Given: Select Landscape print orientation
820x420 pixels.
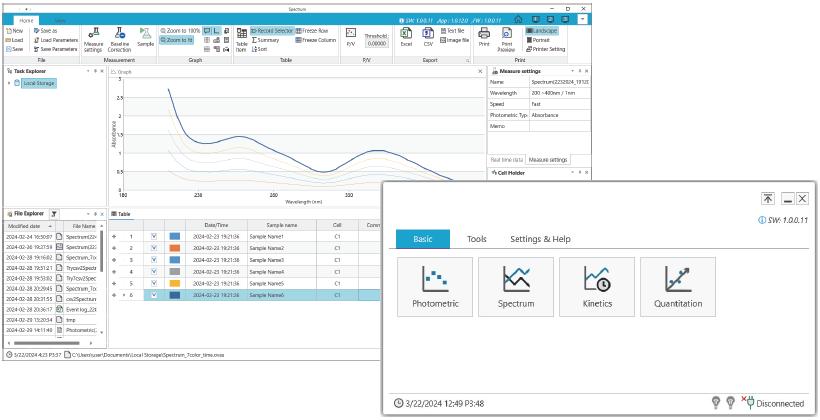Looking at the screenshot, I should tap(542, 31).
